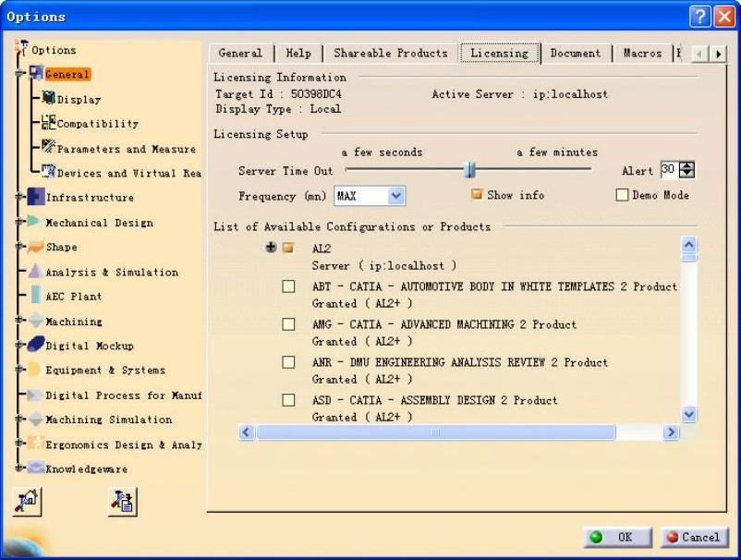This screenshot has width=741, height=560.
Task: Check the AMG Advanced Machining product
Action: coord(288,324)
